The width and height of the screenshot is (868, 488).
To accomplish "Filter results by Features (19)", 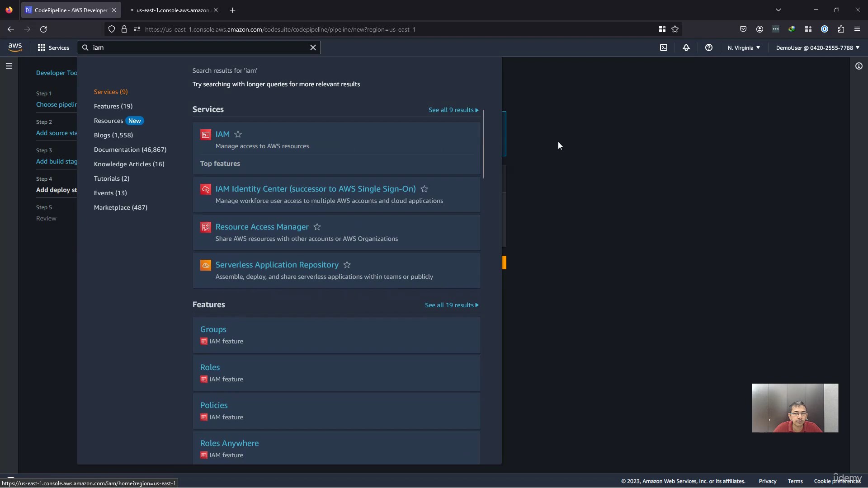I will 113,106.
